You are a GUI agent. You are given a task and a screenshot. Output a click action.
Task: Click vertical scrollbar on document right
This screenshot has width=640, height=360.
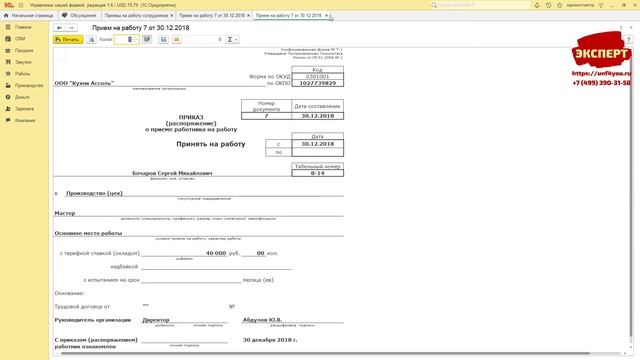click(x=632, y=196)
